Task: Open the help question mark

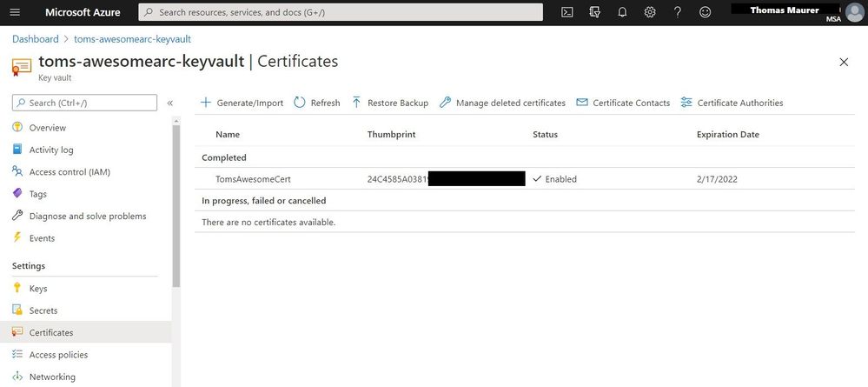Action: pyautogui.click(x=678, y=12)
